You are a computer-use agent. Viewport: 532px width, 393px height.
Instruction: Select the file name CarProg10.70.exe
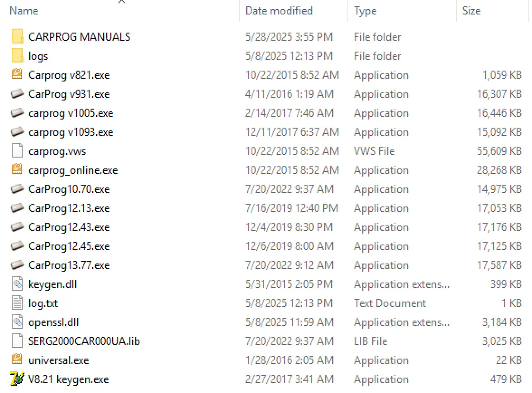[69, 189]
